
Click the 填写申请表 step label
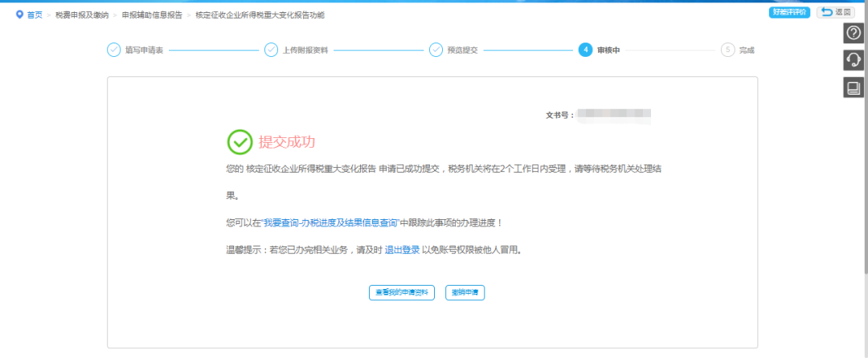pos(144,51)
